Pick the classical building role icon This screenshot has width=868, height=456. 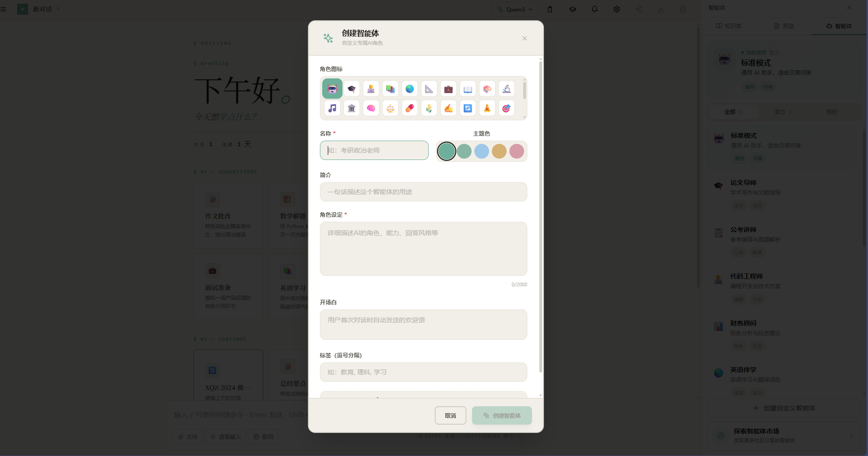[352, 108]
